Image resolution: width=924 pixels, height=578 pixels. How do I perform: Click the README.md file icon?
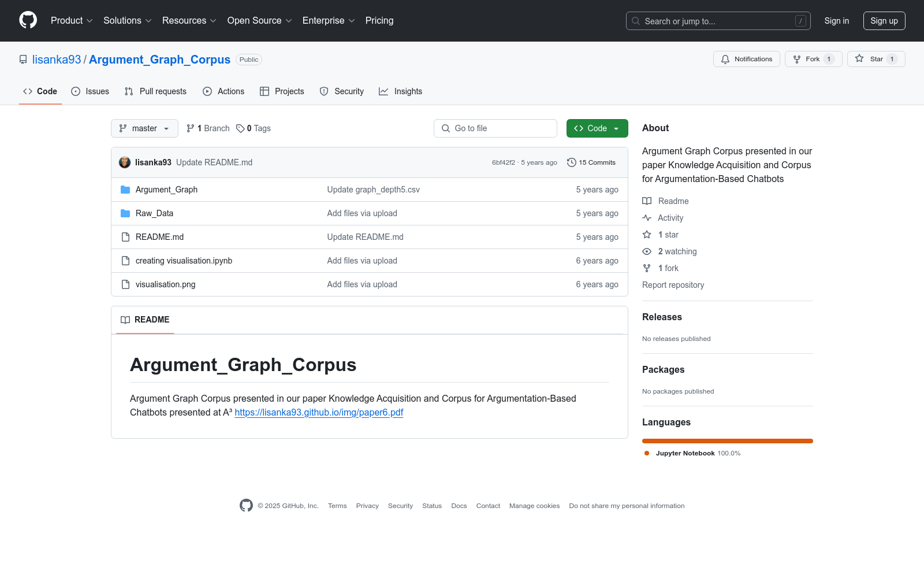point(125,237)
